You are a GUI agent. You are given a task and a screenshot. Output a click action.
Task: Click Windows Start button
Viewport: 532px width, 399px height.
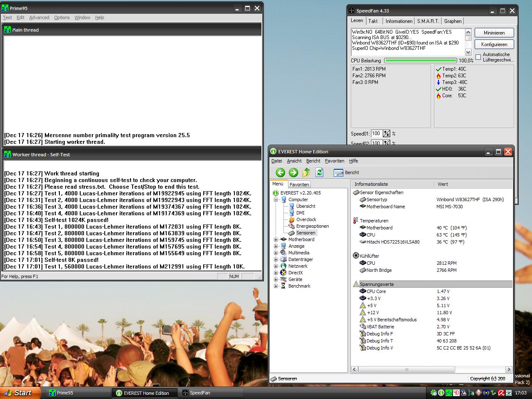point(20,393)
